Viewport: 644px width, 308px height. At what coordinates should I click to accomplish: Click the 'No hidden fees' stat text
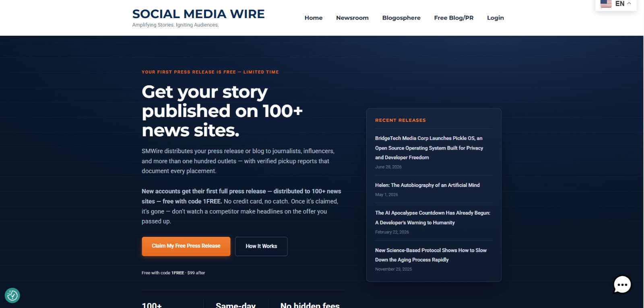coord(310,305)
